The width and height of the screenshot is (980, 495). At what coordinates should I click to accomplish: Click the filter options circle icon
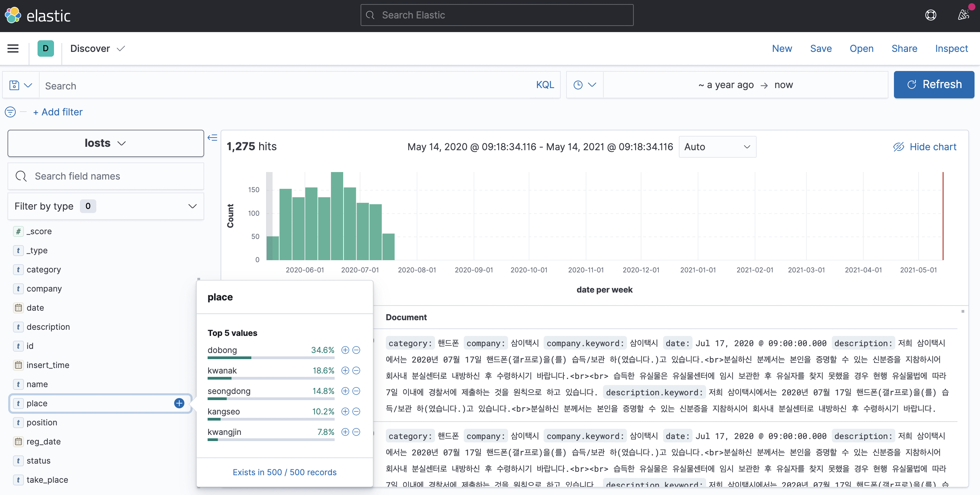pos(10,112)
